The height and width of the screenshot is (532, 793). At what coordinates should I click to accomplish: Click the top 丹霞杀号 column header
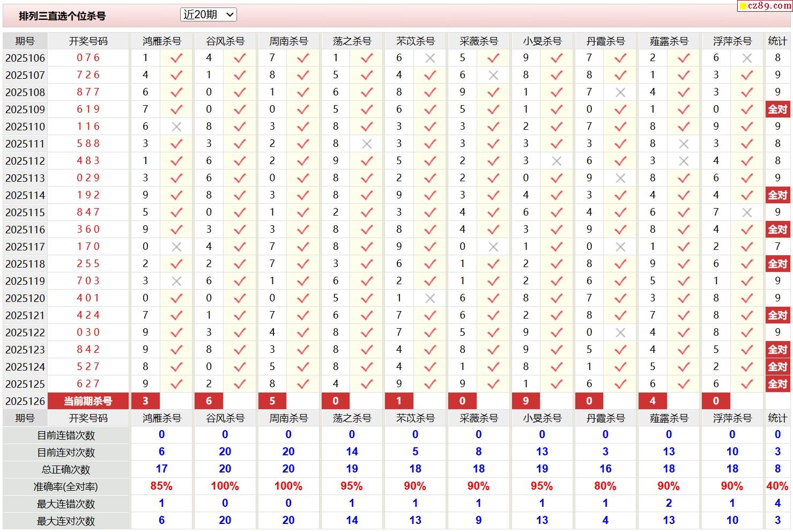coord(605,41)
